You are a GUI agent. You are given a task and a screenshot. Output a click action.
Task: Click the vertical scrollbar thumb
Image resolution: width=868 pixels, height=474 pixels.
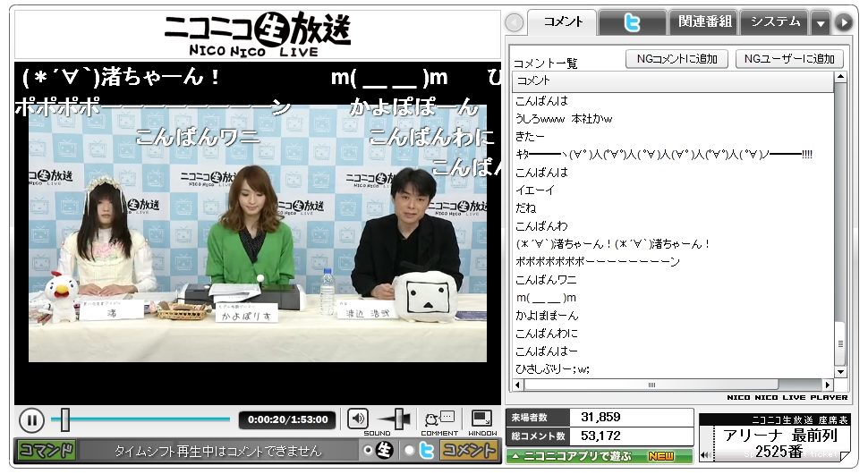coord(840,343)
